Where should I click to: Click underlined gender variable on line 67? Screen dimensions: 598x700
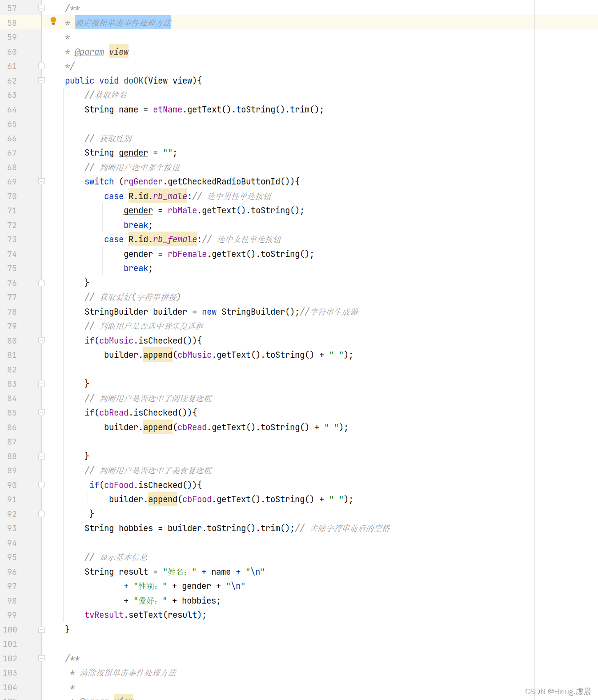coord(133,153)
